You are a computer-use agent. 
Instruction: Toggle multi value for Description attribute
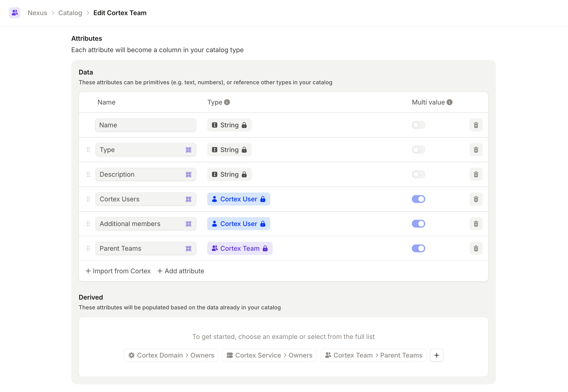pyautogui.click(x=418, y=174)
